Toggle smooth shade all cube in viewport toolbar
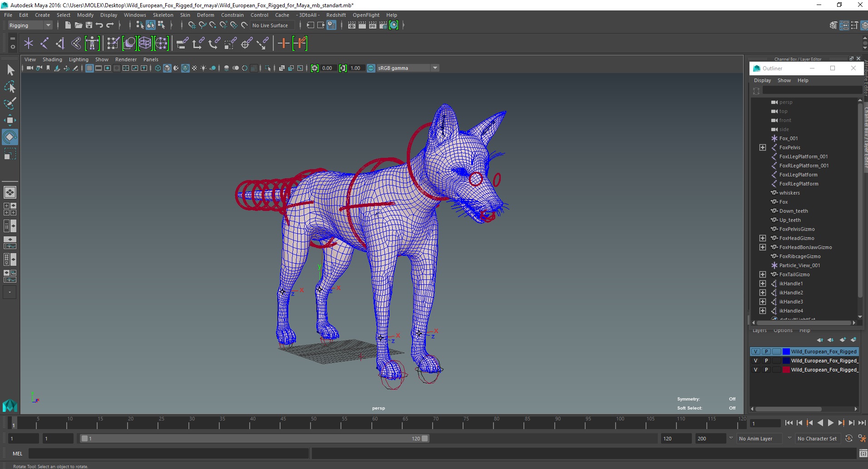Viewport: 868px width, 469px height. (167, 68)
